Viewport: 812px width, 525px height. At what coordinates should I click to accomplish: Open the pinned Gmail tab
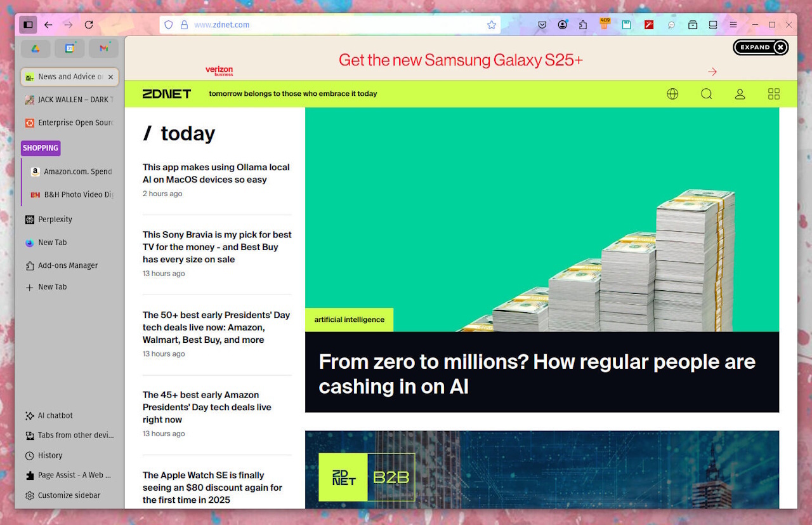[104, 48]
